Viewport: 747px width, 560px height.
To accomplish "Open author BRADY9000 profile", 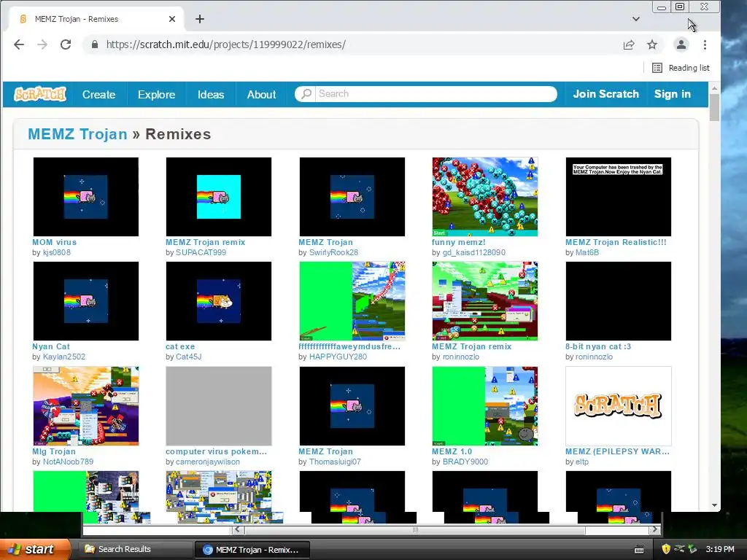I will pyautogui.click(x=465, y=462).
